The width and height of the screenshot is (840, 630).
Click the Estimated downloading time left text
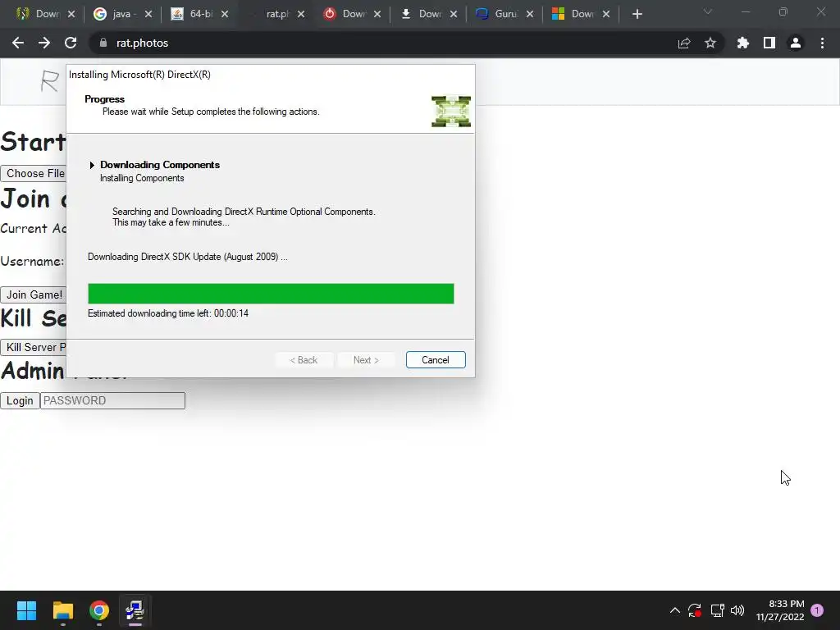coord(168,313)
